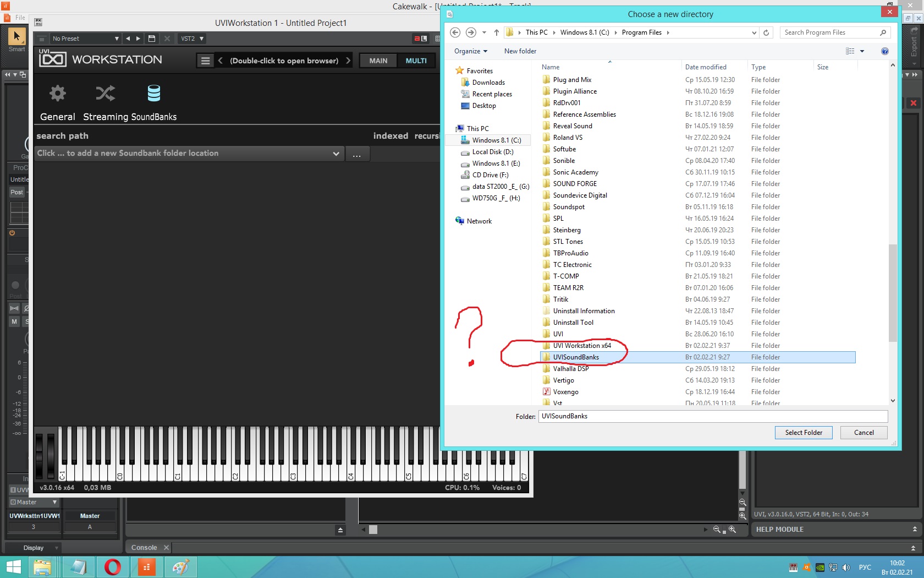Zoom in vertically on the Cakewalk track view
The width and height of the screenshot is (924, 578).
(x=743, y=516)
